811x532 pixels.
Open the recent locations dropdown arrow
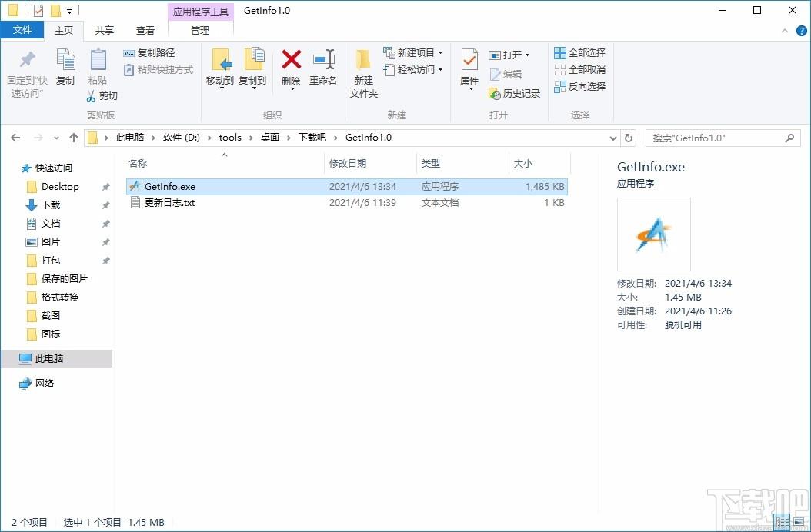click(x=56, y=138)
